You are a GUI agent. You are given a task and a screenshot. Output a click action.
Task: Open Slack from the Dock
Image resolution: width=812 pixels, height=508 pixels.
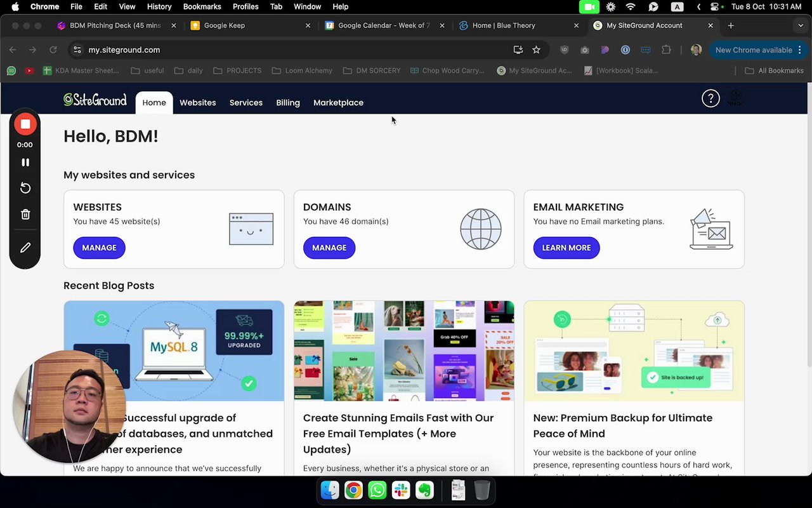[x=401, y=490]
